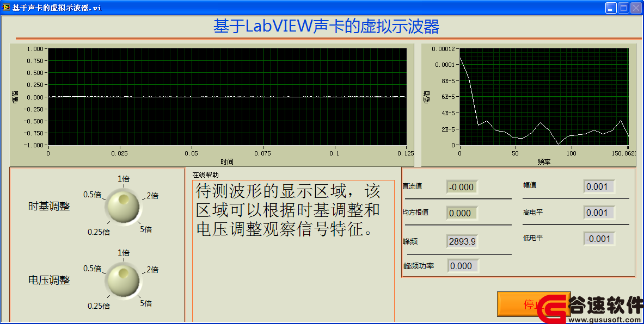The height and width of the screenshot is (324, 644).
Task: Click the 0.025 tick on the time axis
Action: [119, 153]
